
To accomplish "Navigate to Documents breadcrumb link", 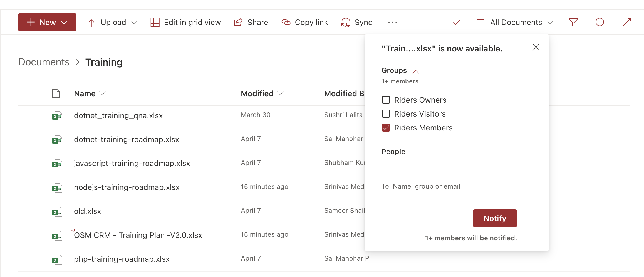I will (44, 62).
